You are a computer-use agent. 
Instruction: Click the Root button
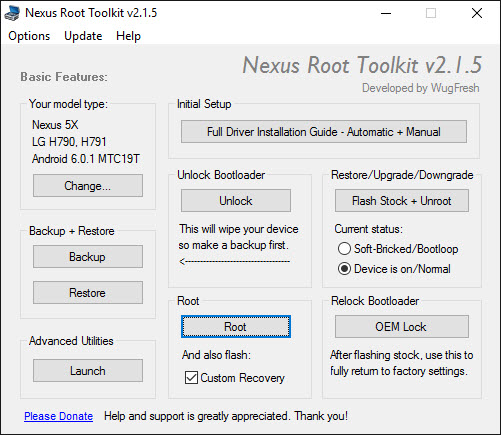click(236, 327)
